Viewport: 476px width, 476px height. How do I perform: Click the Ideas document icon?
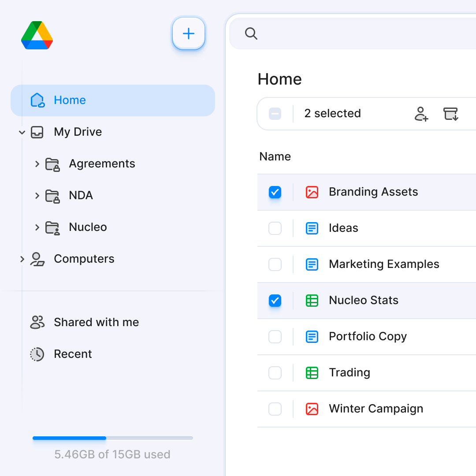click(x=312, y=228)
